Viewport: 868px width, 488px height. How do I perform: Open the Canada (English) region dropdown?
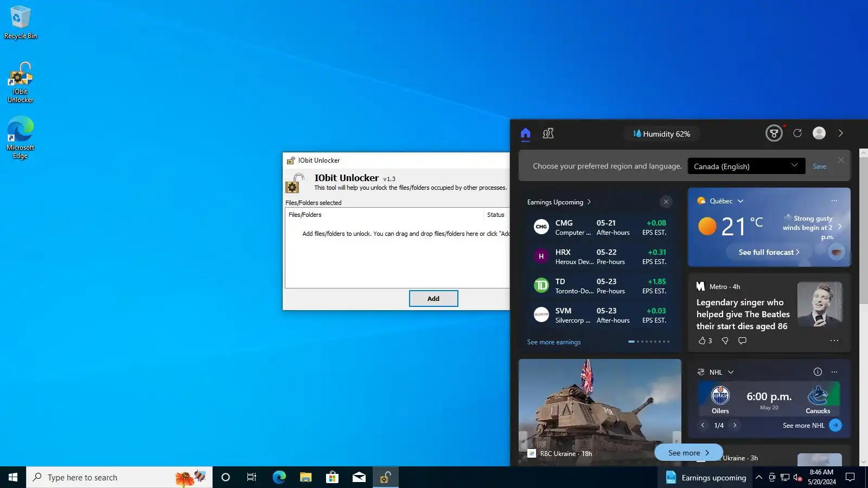[746, 166]
